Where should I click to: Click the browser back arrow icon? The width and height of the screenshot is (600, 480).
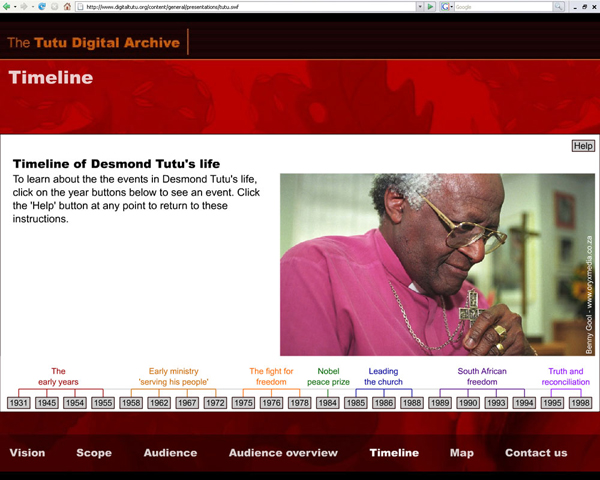coord(7,6)
